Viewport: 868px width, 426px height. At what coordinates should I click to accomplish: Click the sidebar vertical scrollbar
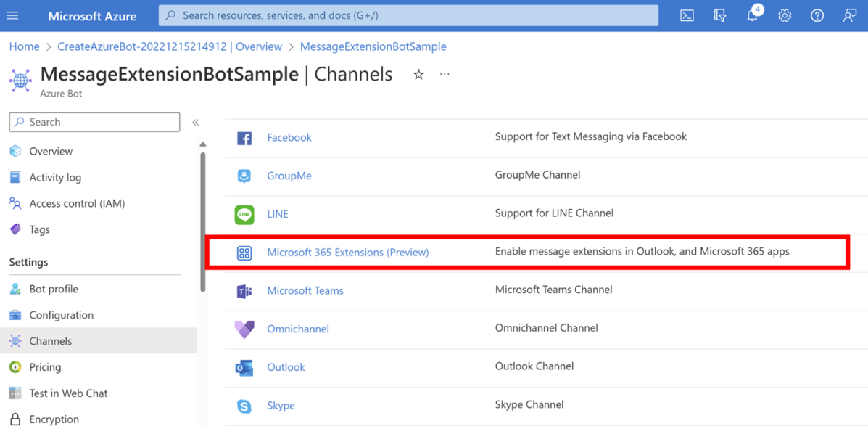(x=202, y=221)
